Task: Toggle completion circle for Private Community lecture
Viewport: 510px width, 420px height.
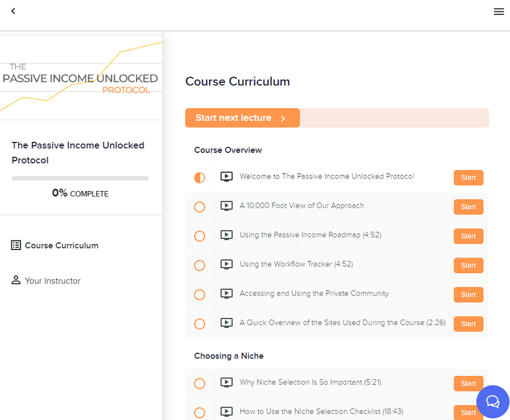Action: pos(200,295)
